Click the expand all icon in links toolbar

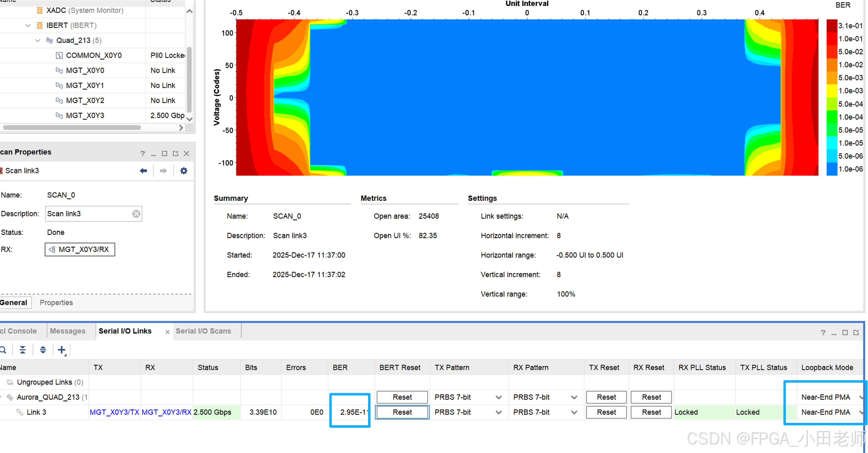(x=43, y=350)
